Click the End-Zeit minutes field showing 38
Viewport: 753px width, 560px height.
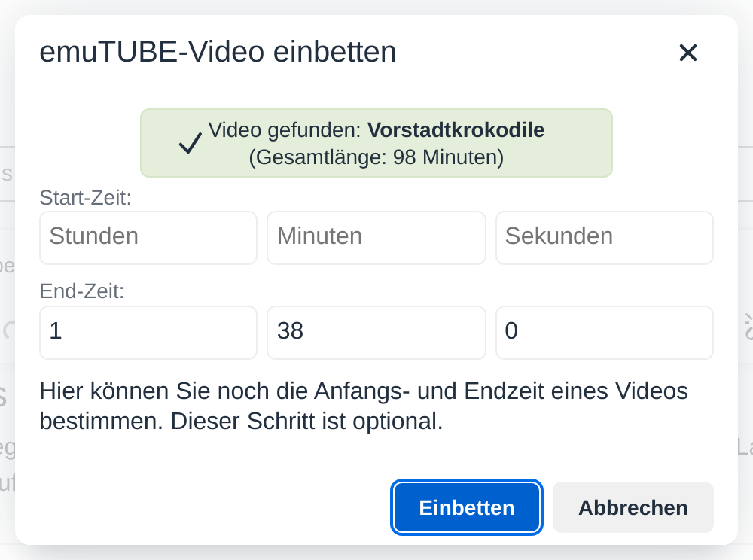click(x=376, y=332)
